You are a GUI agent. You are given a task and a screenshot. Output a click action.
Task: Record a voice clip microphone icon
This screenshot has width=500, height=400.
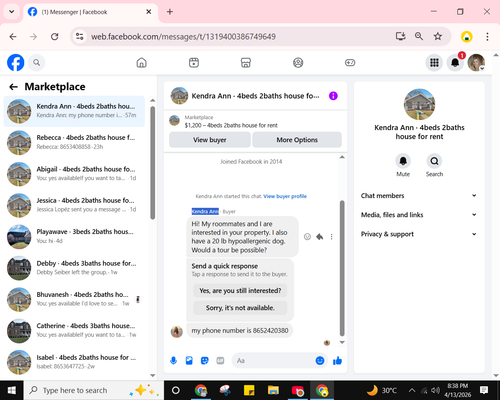(173, 361)
